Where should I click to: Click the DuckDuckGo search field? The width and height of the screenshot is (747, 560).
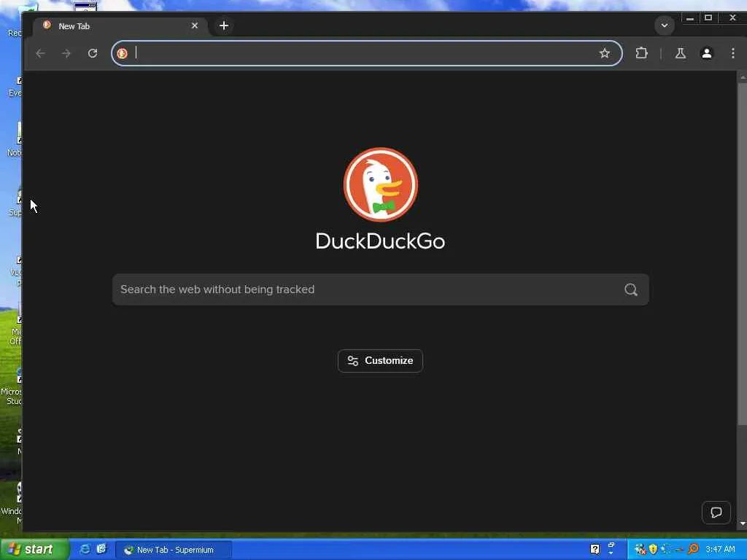click(380, 289)
